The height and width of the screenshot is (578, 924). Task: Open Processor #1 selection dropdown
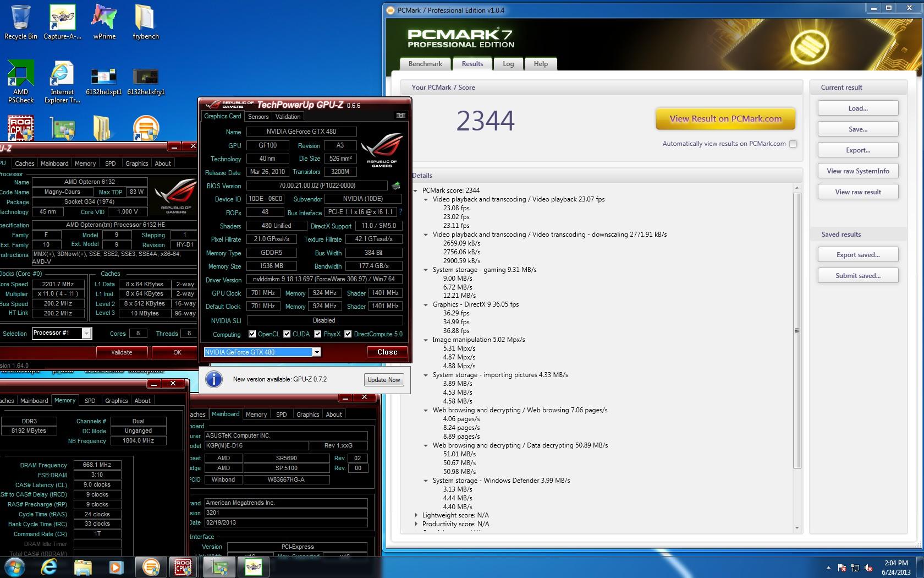[x=86, y=333]
